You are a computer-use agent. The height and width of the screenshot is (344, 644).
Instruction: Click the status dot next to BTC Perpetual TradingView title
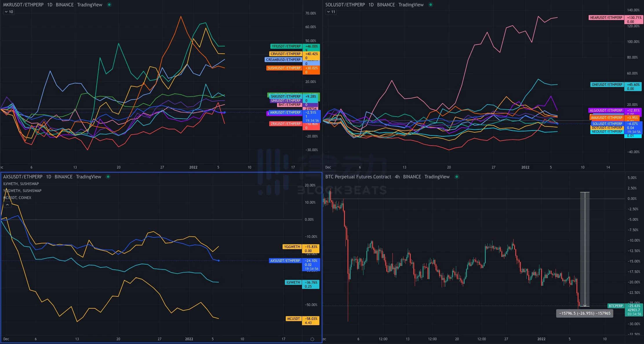[456, 177]
